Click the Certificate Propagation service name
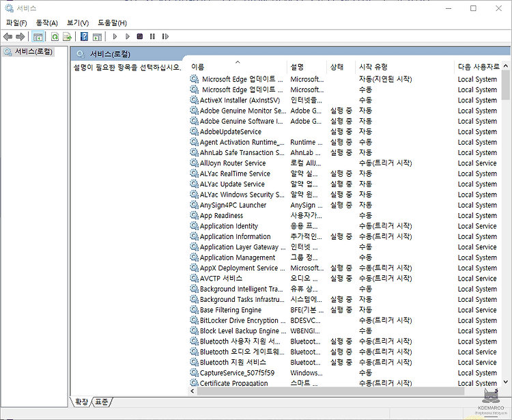 tap(233, 383)
